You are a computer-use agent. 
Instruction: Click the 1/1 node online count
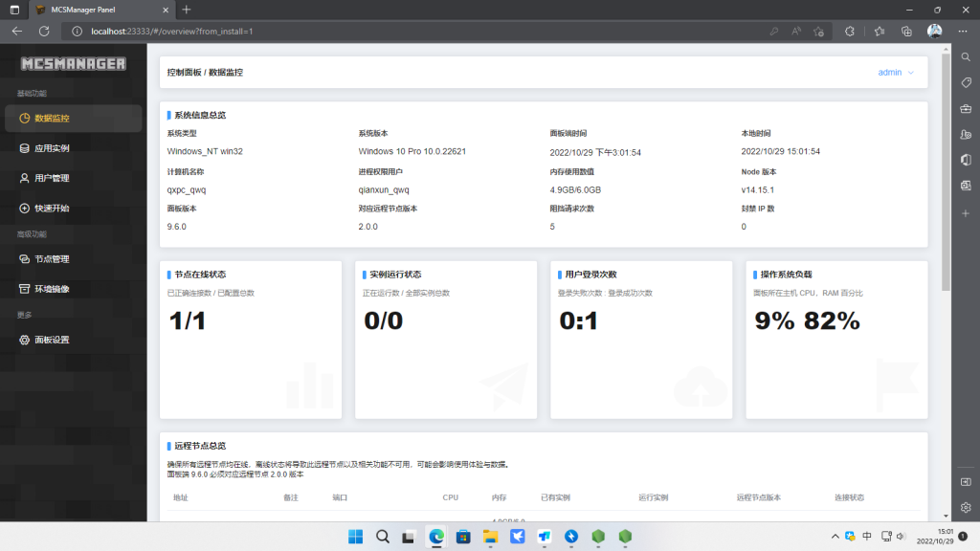click(187, 321)
